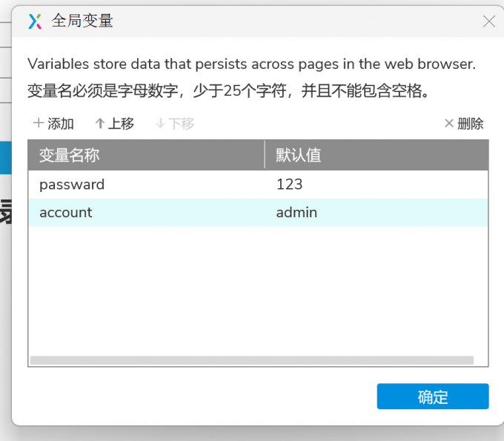Image resolution: width=504 pixels, height=441 pixels.
Task: Click the horizontal scrollbar in variable table
Action: [x=252, y=360]
